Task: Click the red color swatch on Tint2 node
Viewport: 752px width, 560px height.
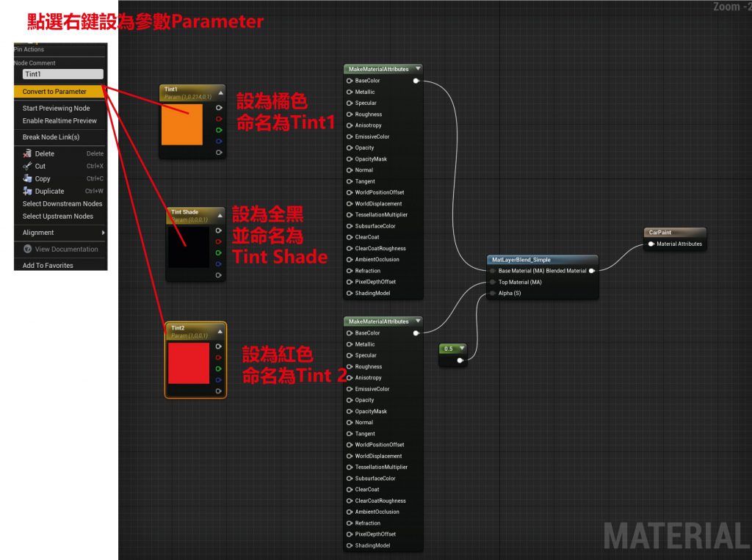Action: [189, 363]
